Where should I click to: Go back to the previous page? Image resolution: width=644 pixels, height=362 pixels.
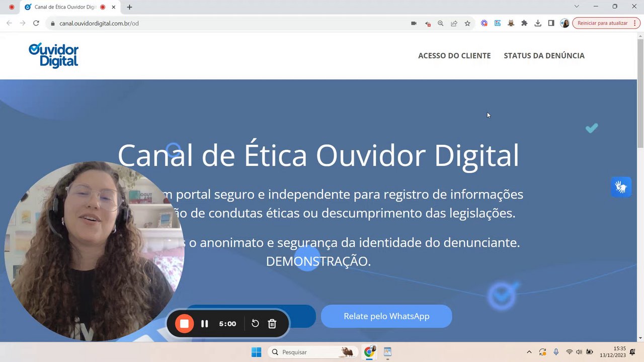point(9,23)
